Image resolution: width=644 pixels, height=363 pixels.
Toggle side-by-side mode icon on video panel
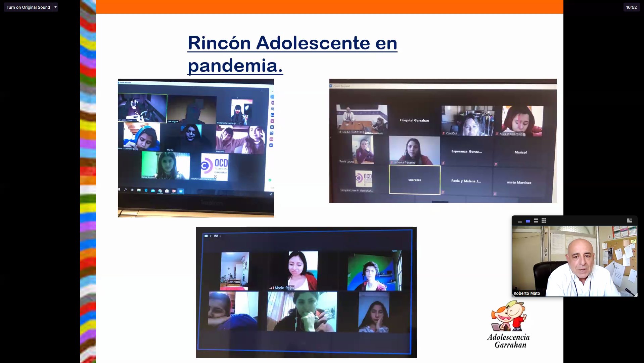(x=630, y=220)
